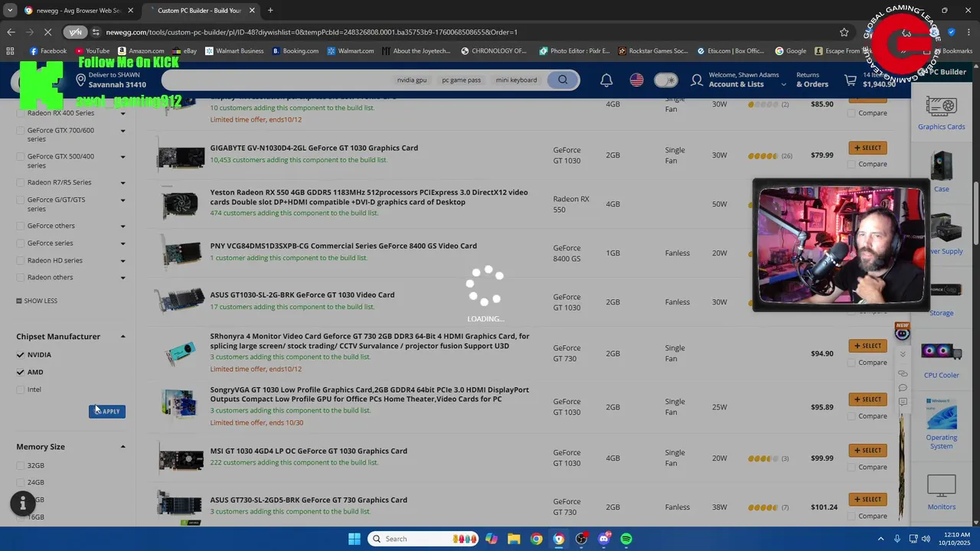Collapse the Chipset Manufacturer filter section
Image resolution: width=980 pixels, height=551 pixels.
pos(122,337)
